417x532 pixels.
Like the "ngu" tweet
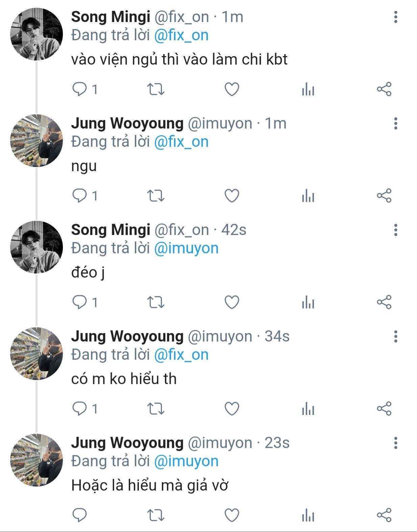pos(232,196)
